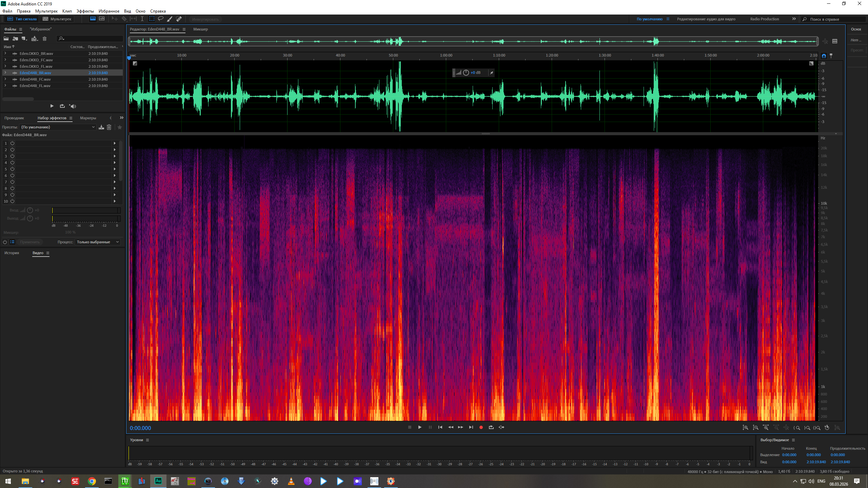Select the Lasso selection tool
This screenshot has width=868, height=488.
[161, 19]
